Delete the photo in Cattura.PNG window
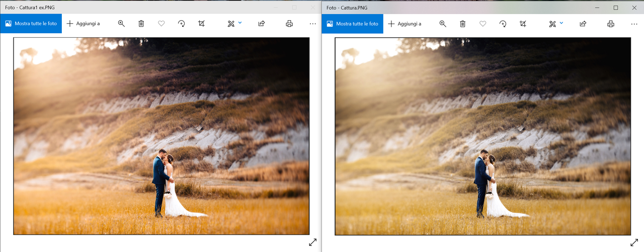Screen dimensions: 644x252 463,24
